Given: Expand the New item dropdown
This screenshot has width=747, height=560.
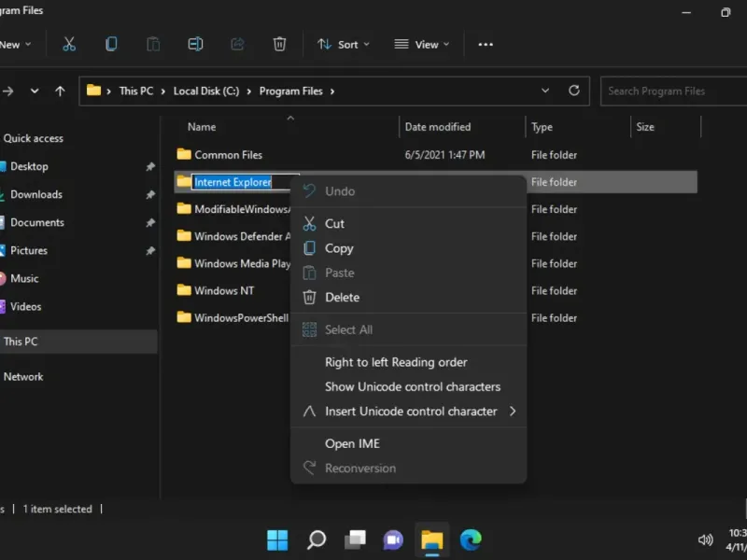Looking at the screenshot, I should [16, 44].
